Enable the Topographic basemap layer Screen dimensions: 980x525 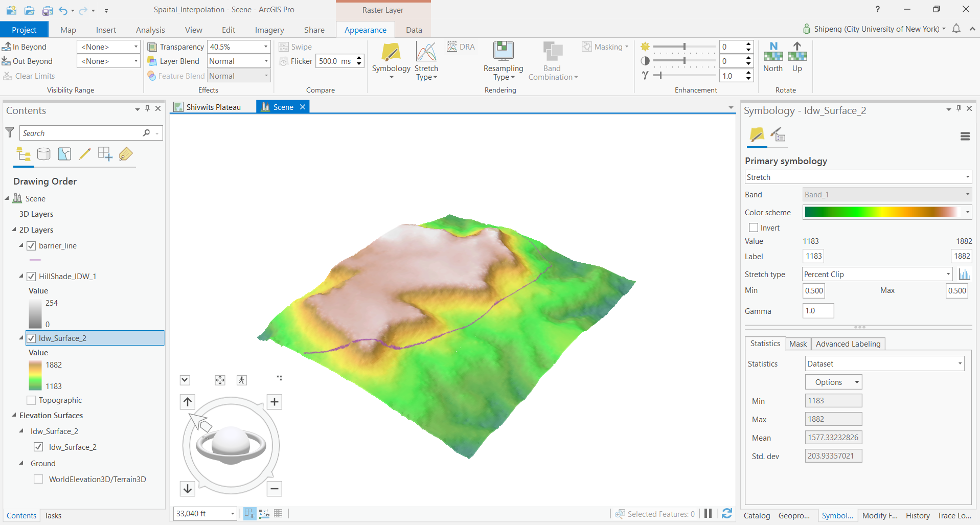[31, 400]
